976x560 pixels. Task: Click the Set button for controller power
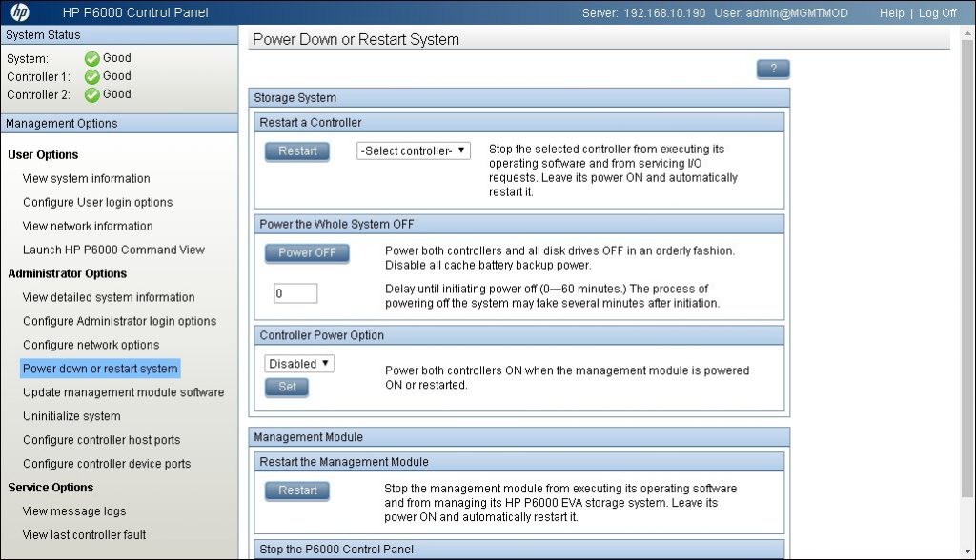(287, 387)
